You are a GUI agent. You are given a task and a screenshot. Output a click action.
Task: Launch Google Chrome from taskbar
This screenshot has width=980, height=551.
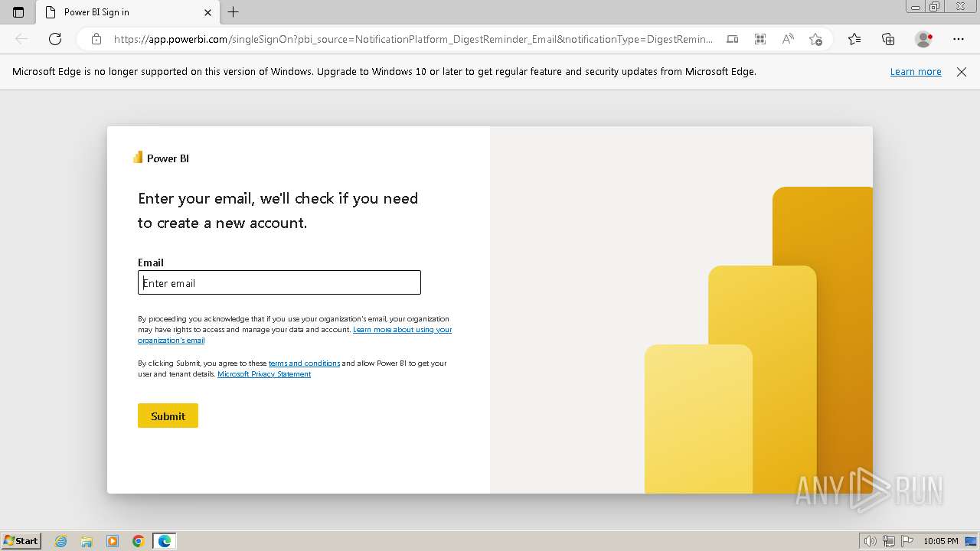138,541
